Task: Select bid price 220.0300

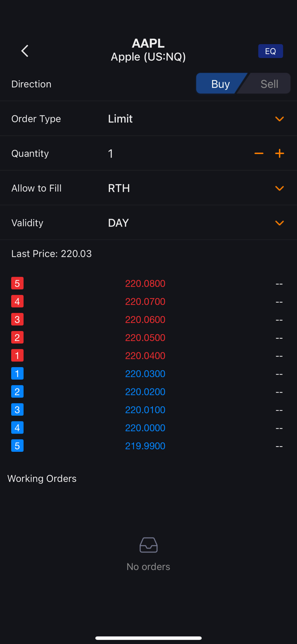Action: pyautogui.click(x=145, y=374)
